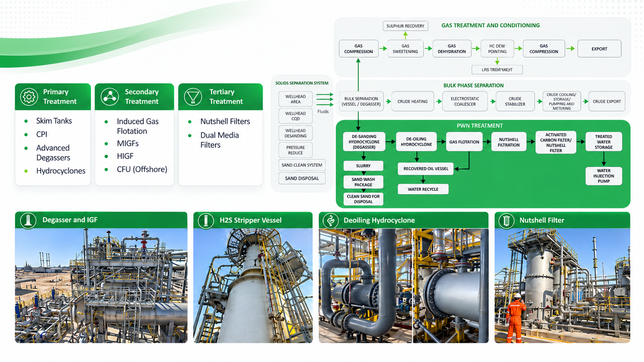This screenshot has height=362, width=644.
Task: Click the vessel icon beside H2S Stripper Vessel
Action: pos(206,221)
